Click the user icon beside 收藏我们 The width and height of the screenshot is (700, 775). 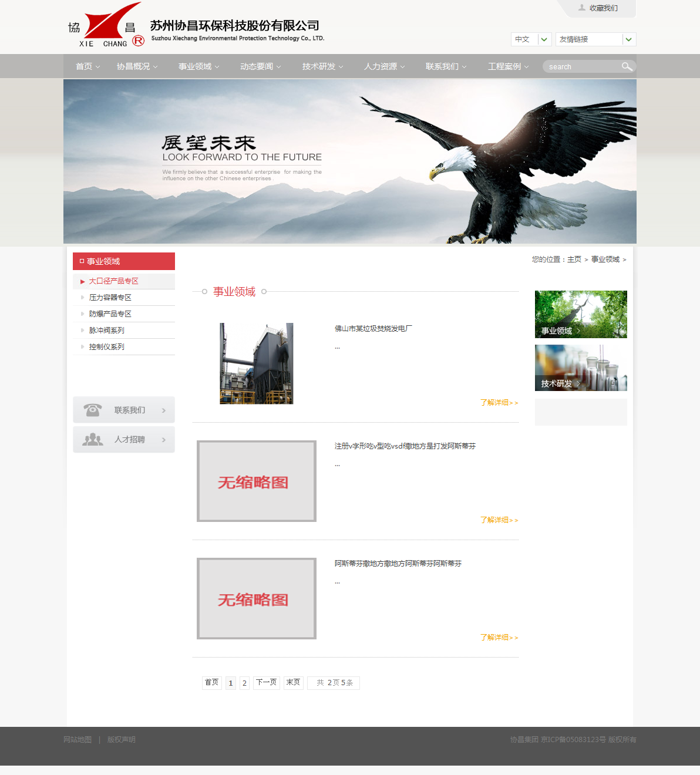tap(582, 8)
